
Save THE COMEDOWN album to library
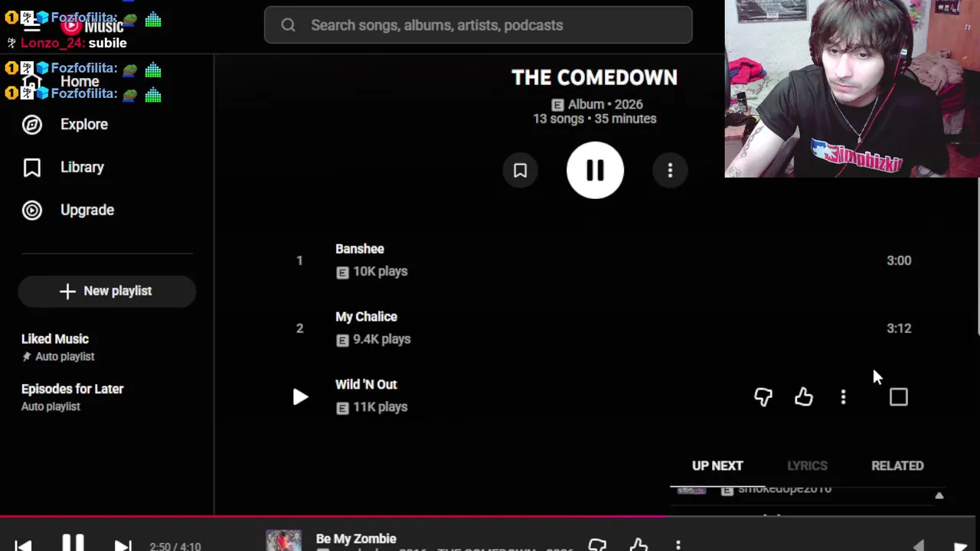click(520, 171)
